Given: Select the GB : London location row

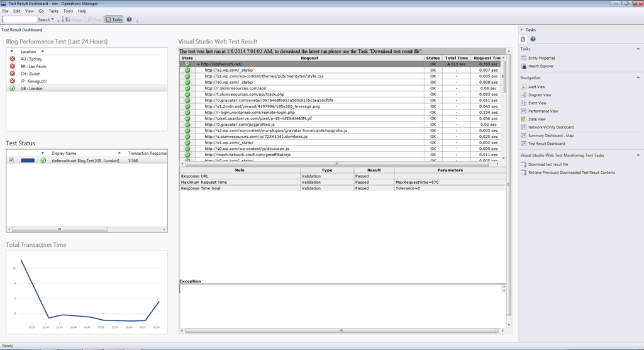Looking at the screenshot, I should click(87, 88).
